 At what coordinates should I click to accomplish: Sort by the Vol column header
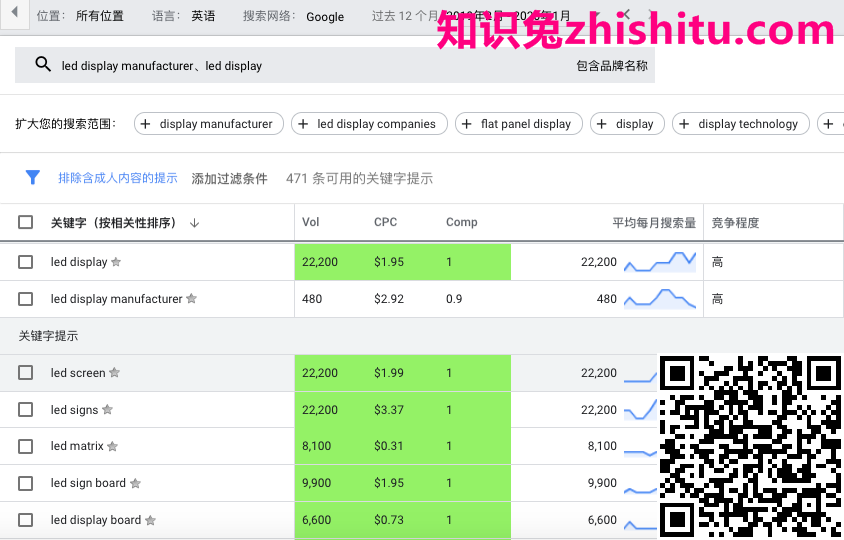click(x=310, y=222)
